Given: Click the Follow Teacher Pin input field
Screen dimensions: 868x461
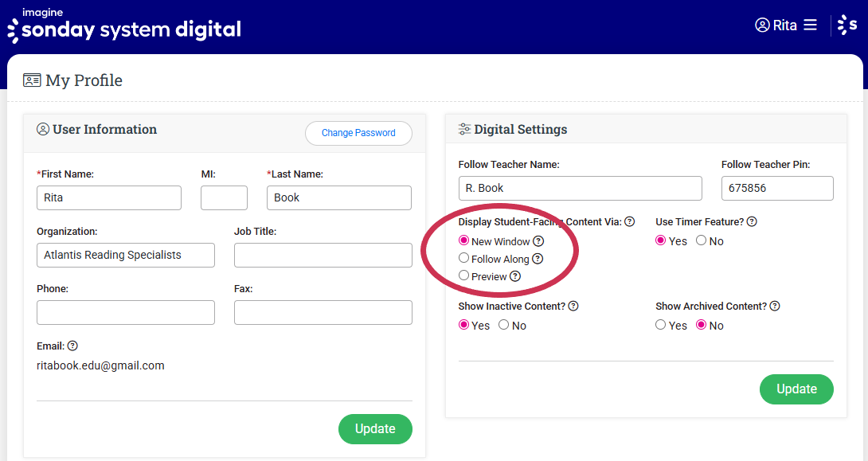Looking at the screenshot, I should click(777, 189).
